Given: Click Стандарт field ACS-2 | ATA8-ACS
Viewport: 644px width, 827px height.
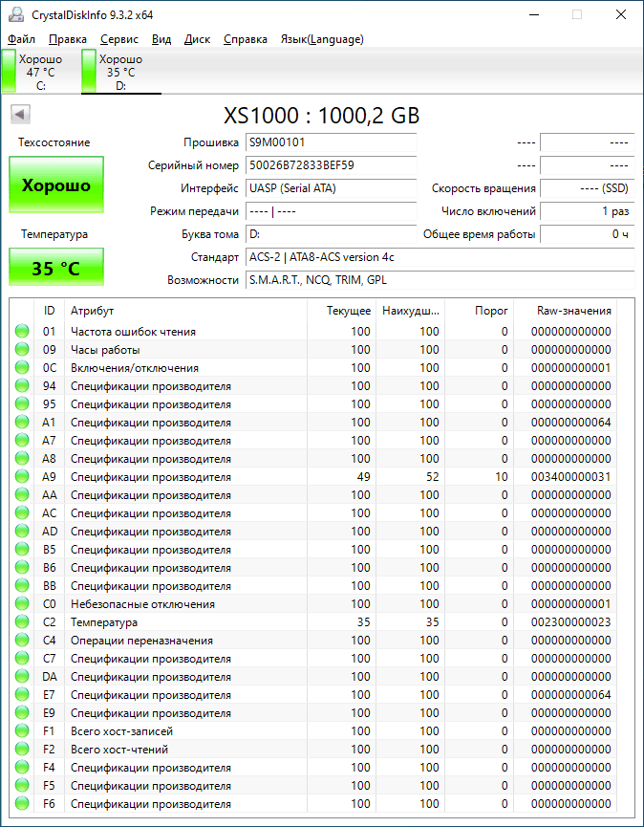Looking at the screenshot, I should [440, 257].
